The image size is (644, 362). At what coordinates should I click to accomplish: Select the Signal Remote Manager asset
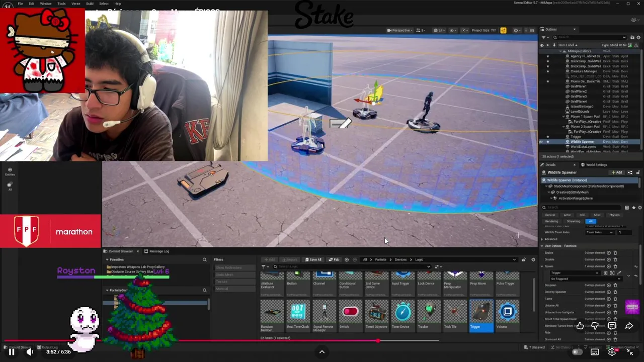tap(324, 315)
